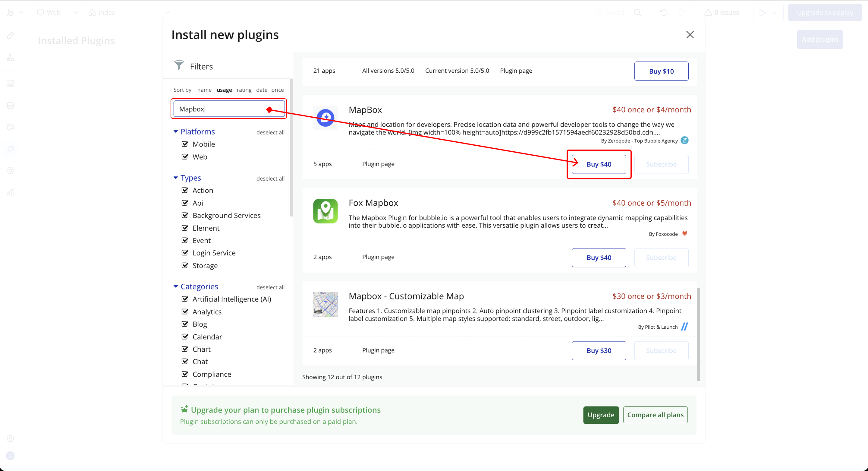Screen dimensions: 868x471
Task: Click the Fox Mapbox green map icon
Action: click(325, 211)
